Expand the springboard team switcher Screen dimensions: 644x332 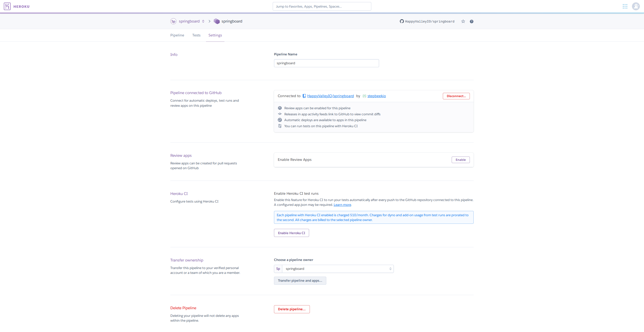[x=203, y=21]
